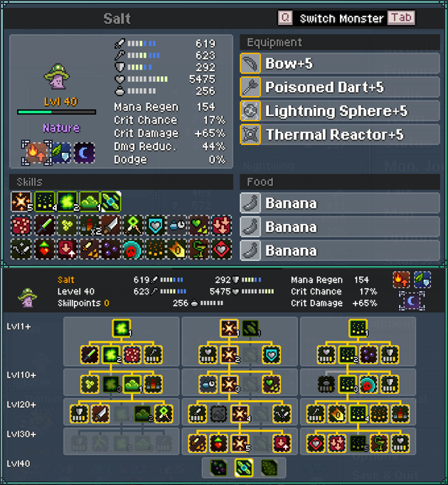The image size is (448, 485).
Task: Click the green cloud active skill icon
Action: click(90, 202)
